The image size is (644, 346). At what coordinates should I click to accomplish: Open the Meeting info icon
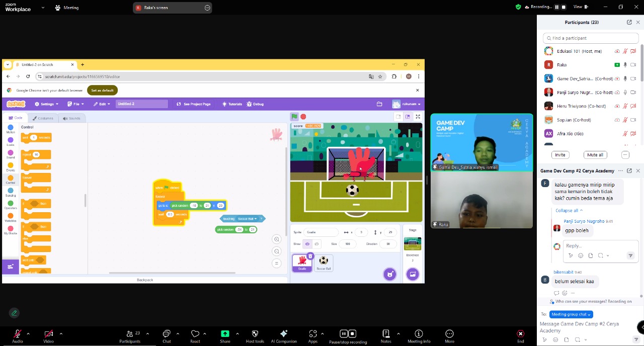pyautogui.click(x=419, y=334)
